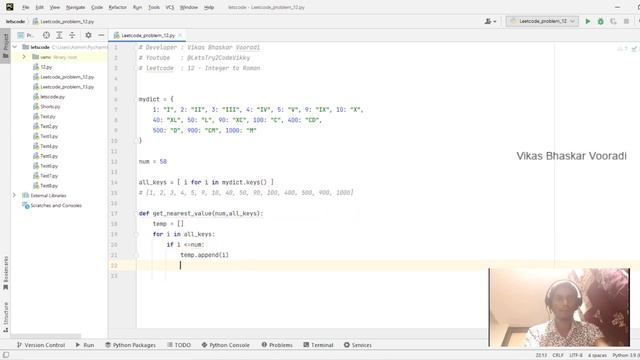This screenshot has height=360, width=640.
Task: Select Leetcode_problem_12.py in project tree
Action: tap(64, 77)
